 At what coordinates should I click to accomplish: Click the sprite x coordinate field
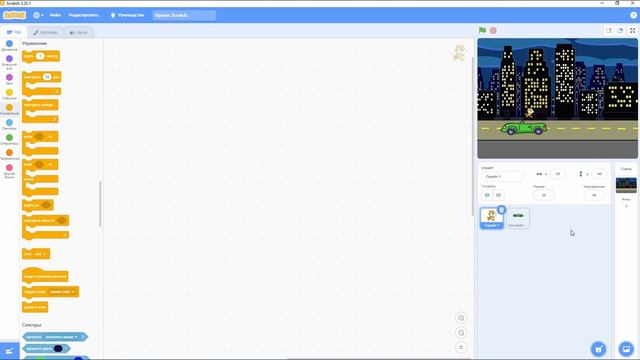pyautogui.click(x=558, y=174)
